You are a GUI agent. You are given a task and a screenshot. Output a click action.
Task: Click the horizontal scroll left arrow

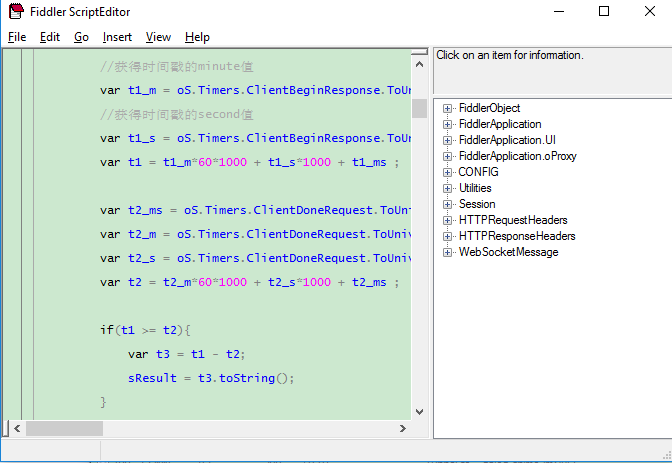17,428
